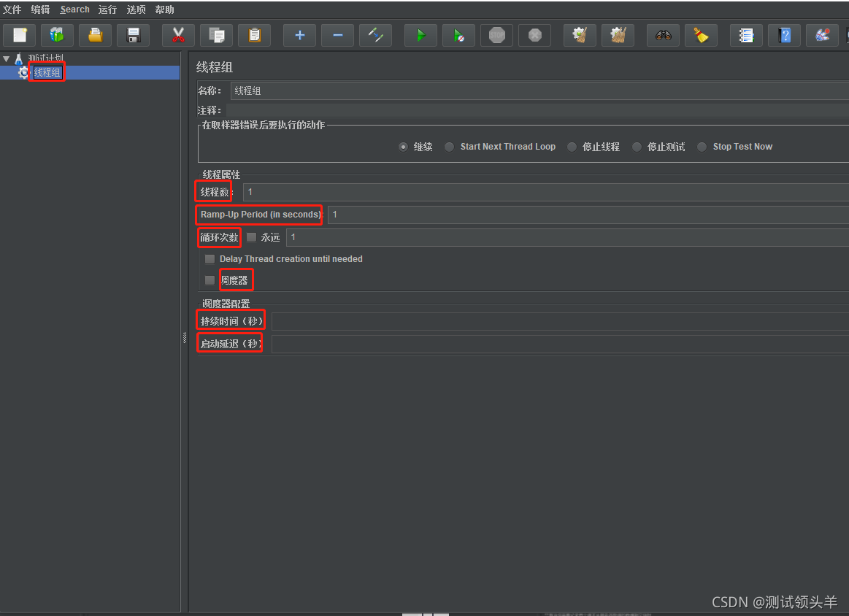849x616 pixels.
Task: Click the Toggle enable/disable icon
Action: 375,35
